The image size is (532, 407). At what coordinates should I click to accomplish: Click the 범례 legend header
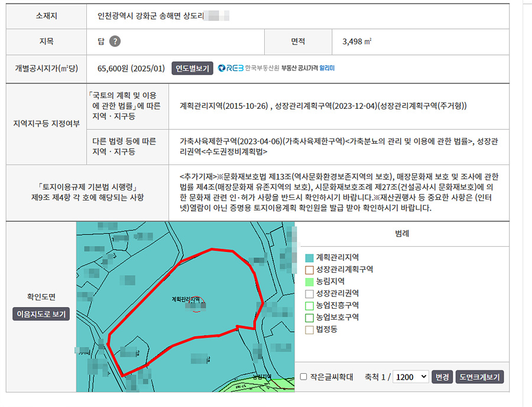[402, 234]
